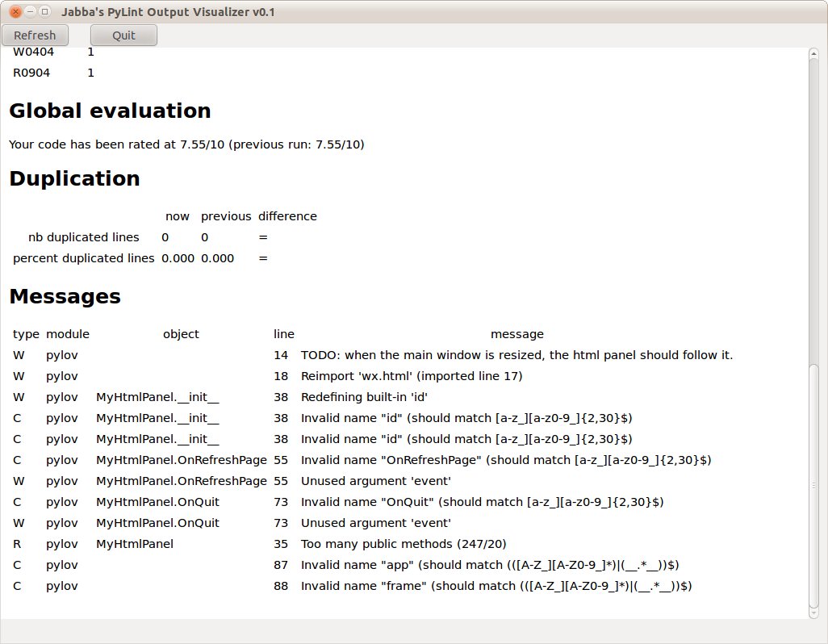
Task: Click the scrollbar up arrow
Action: pyautogui.click(x=814, y=54)
